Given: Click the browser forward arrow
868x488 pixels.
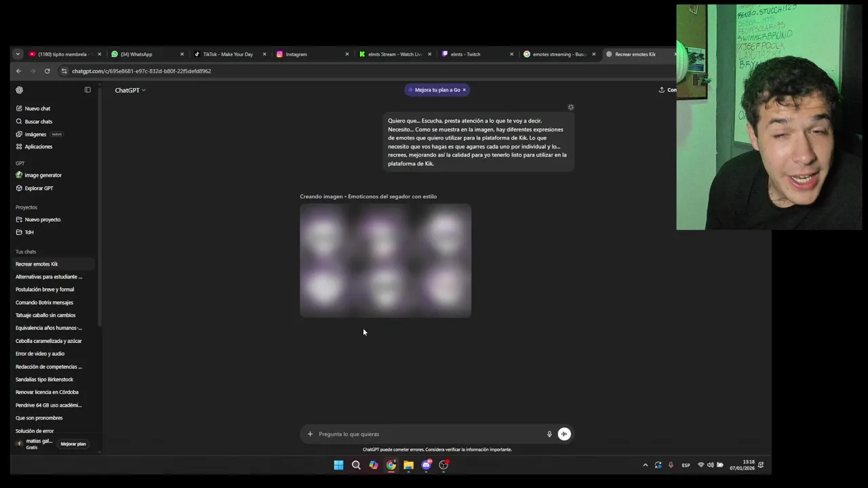Looking at the screenshot, I should click(32, 70).
